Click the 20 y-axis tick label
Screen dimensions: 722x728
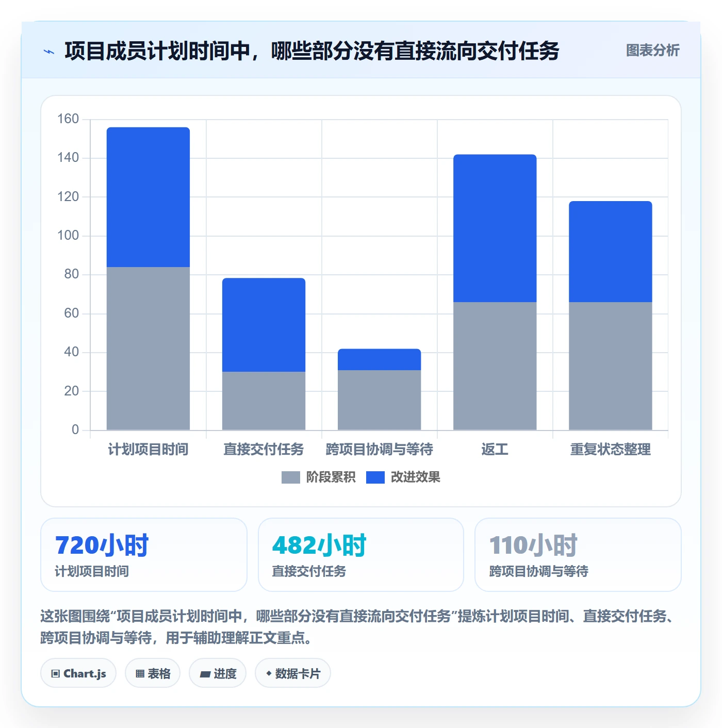click(71, 391)
